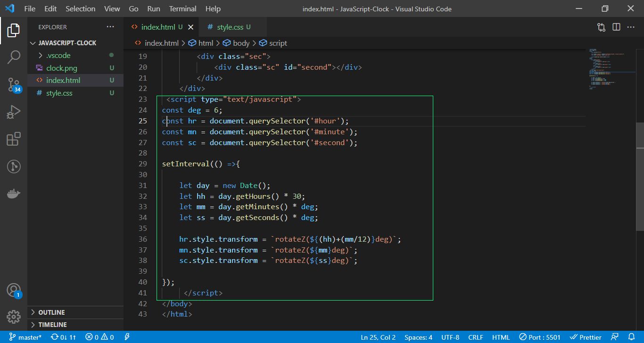Synchronize changes in status bar
This screenshot has height=343, width=644.
click(x=63, y=337)
